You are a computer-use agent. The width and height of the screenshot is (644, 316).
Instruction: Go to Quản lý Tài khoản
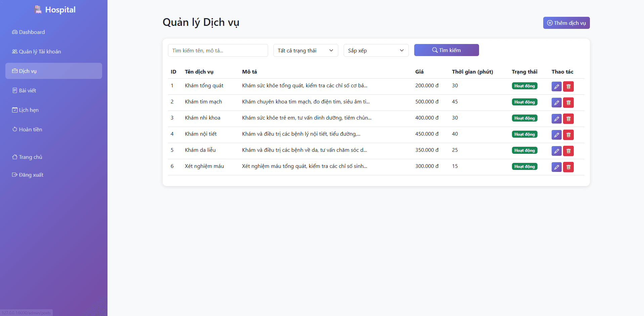click(x=54, y=52)
